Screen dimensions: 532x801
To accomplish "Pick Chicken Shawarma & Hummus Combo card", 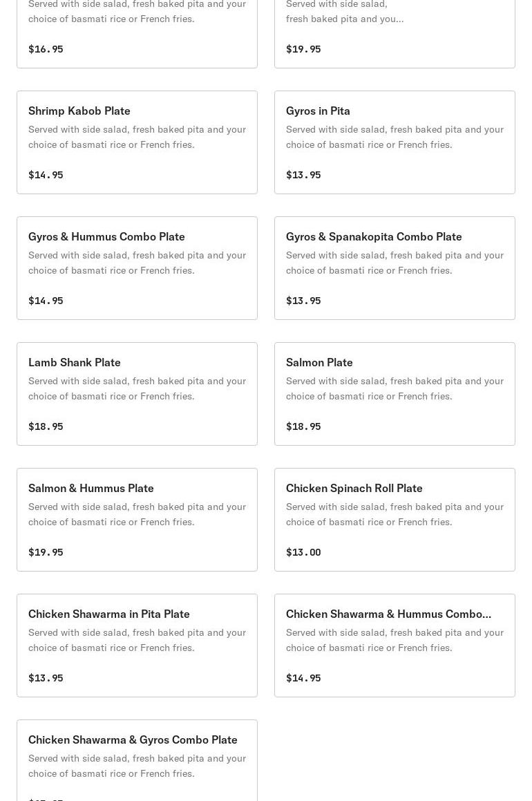I will (x=395, y=645).
